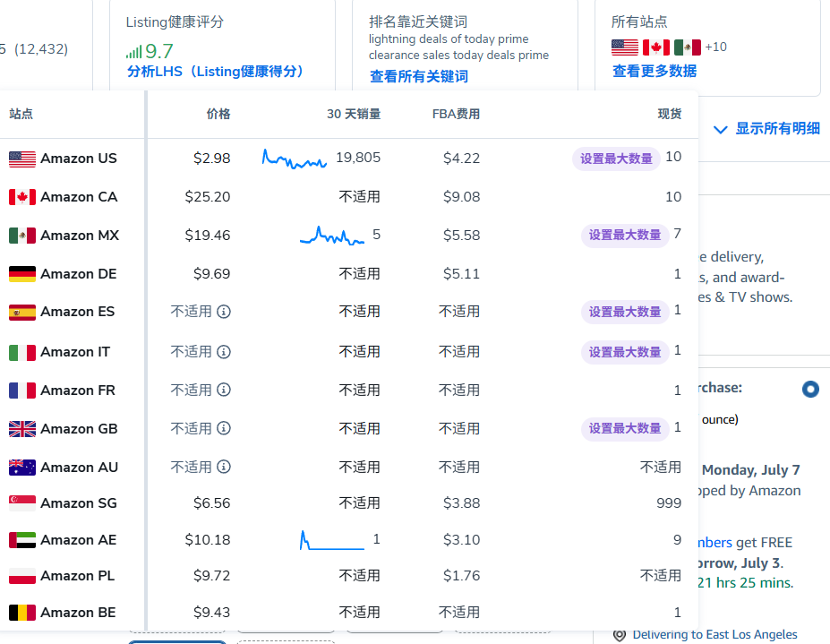The image size is (830, 644).
Task: Click Delivering to East Los Angeles link
Action: [x=714, y=634]
